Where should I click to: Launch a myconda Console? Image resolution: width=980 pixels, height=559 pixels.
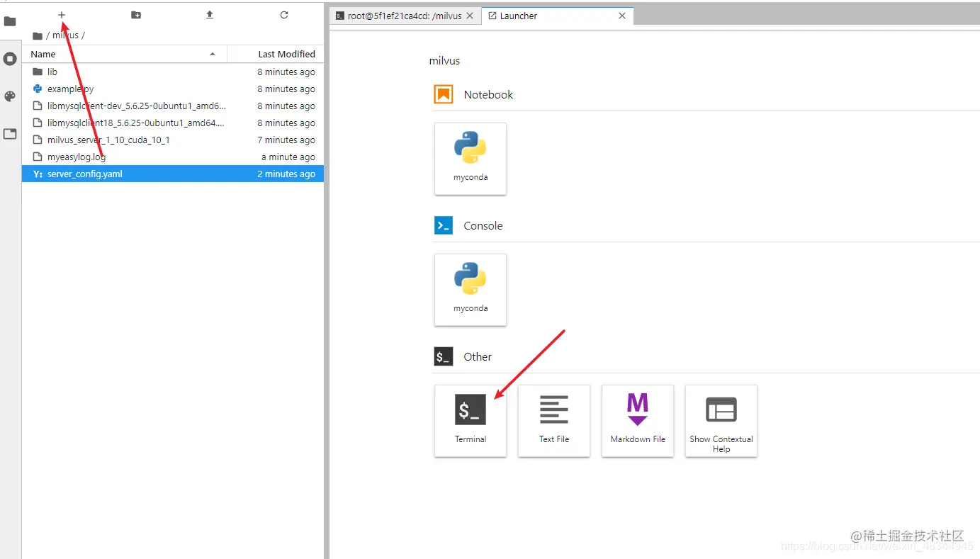[x=471, y=290]
